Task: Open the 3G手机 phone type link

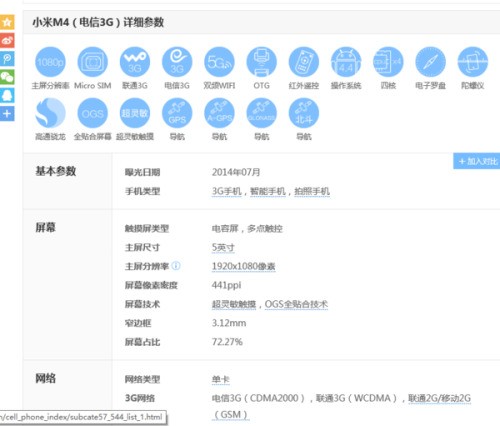Action: coord(227,191)
